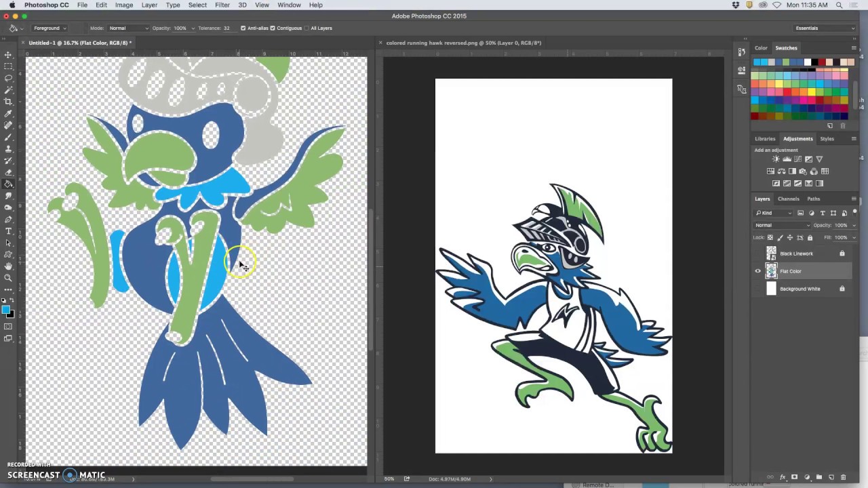Viewport: 868px width, 488px height.
Task: Select the Eyedropper tool
Action: (x=8, y=113)
